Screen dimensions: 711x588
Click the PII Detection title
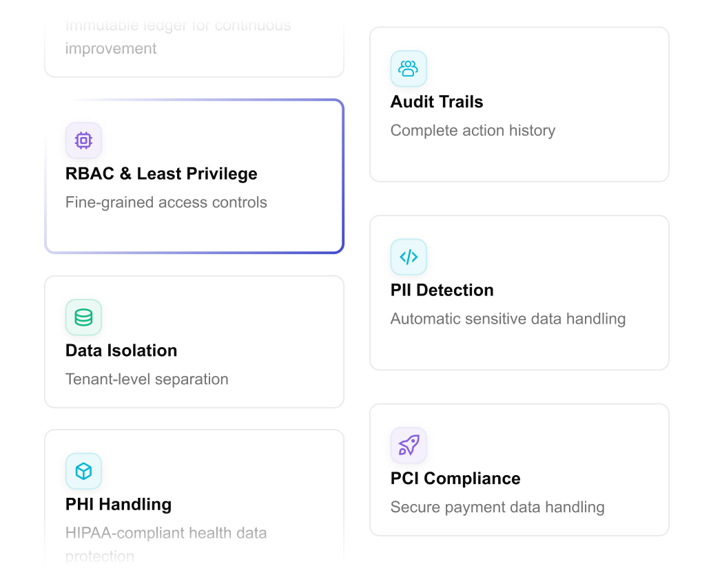click(x=442, y=290)
